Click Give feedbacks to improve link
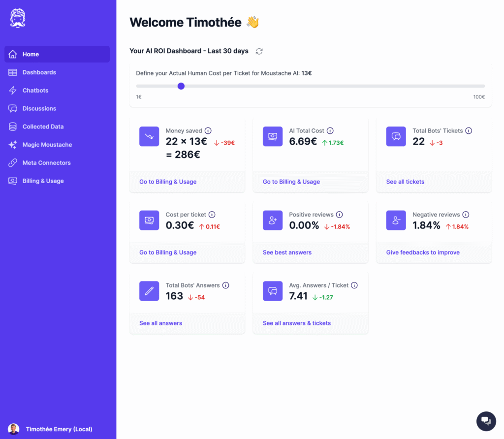Screen dimensions: 504x439 click(x=423, y=252)
